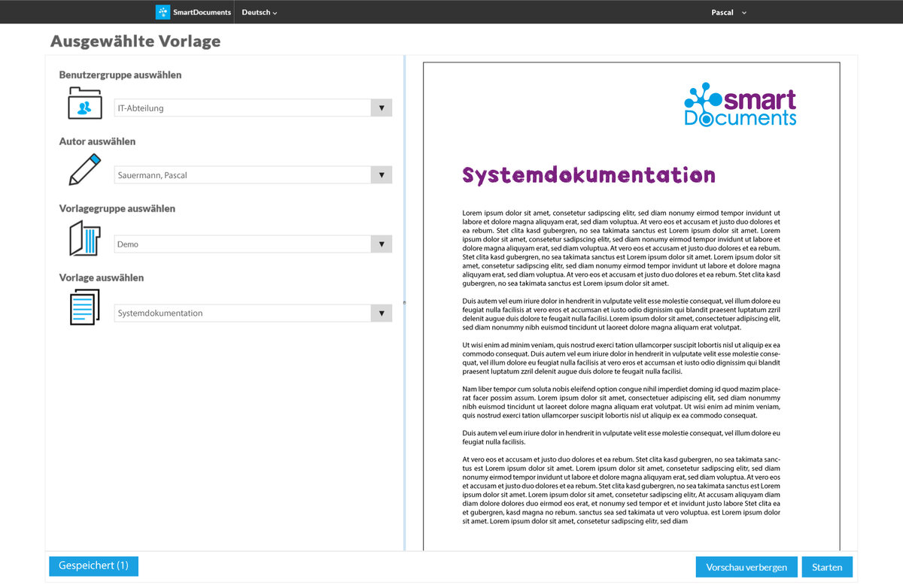Open the Deutsch language menu
Image resolution: width=903 pixels, height=588 pixels.
click(x=259, y=13)
